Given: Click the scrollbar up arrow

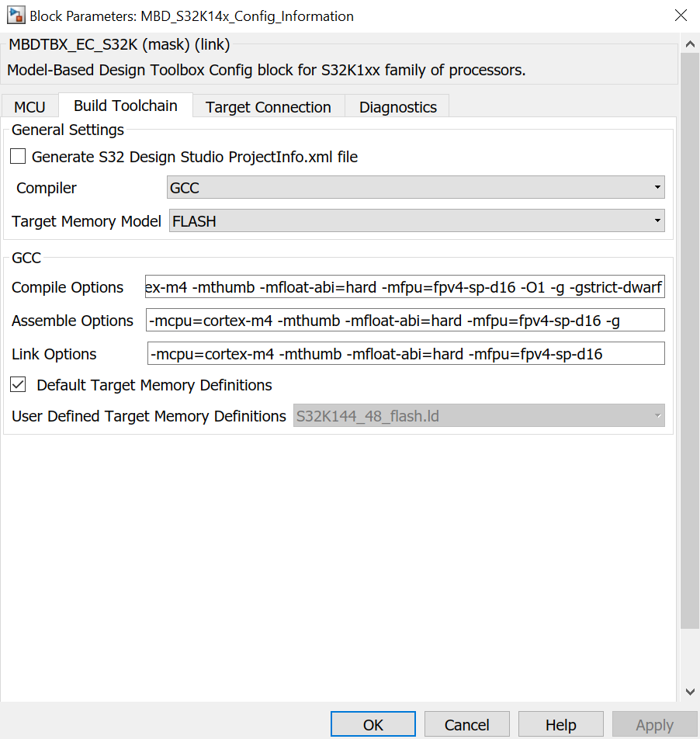Looking at the screenshot, I should [690, 43].
